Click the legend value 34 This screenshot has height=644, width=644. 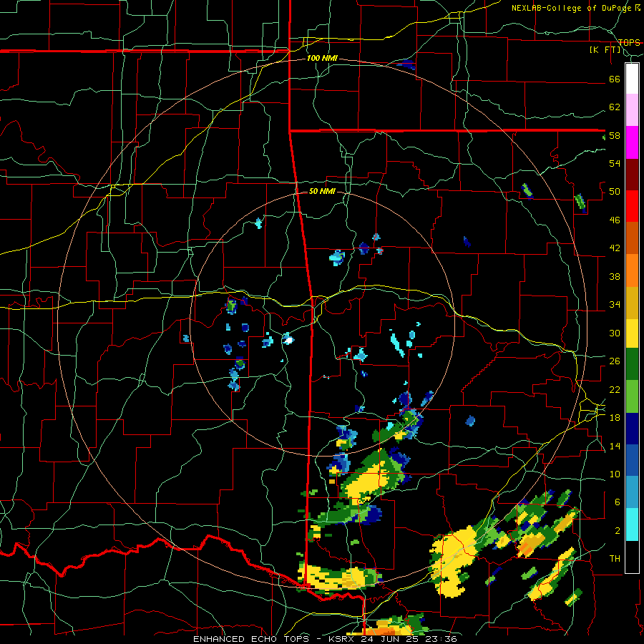point(615,305)
